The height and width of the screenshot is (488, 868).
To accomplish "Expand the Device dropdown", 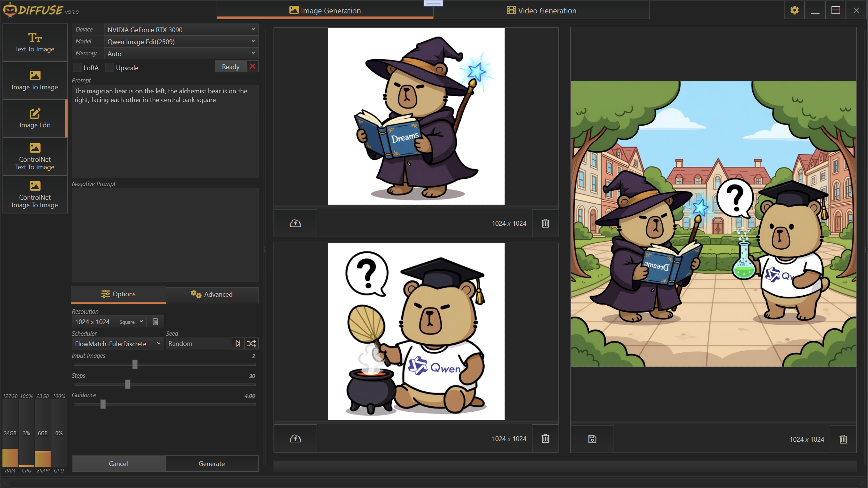I will (x=181, y=30).
